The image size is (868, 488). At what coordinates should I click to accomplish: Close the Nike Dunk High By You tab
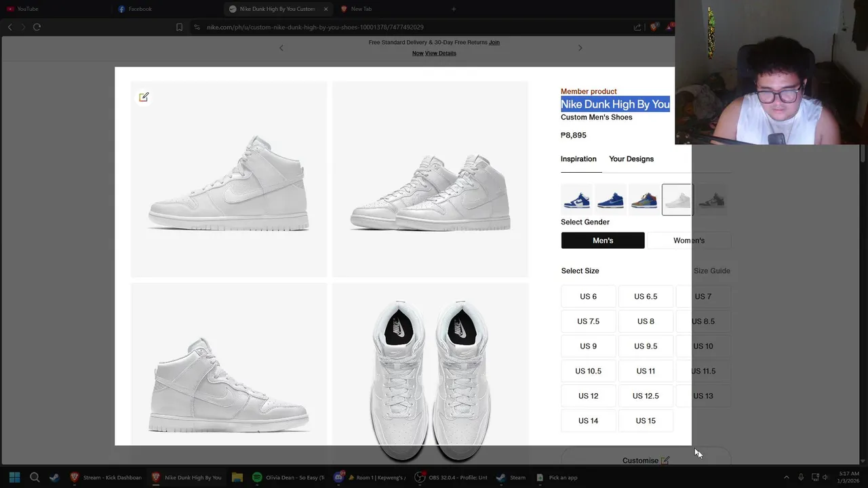(325, 9)
